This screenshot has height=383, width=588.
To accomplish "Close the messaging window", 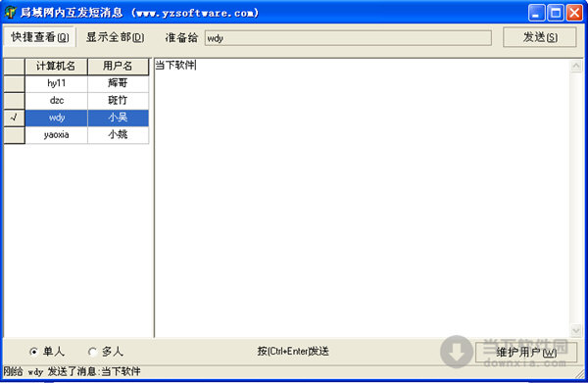I will [574, 13].
